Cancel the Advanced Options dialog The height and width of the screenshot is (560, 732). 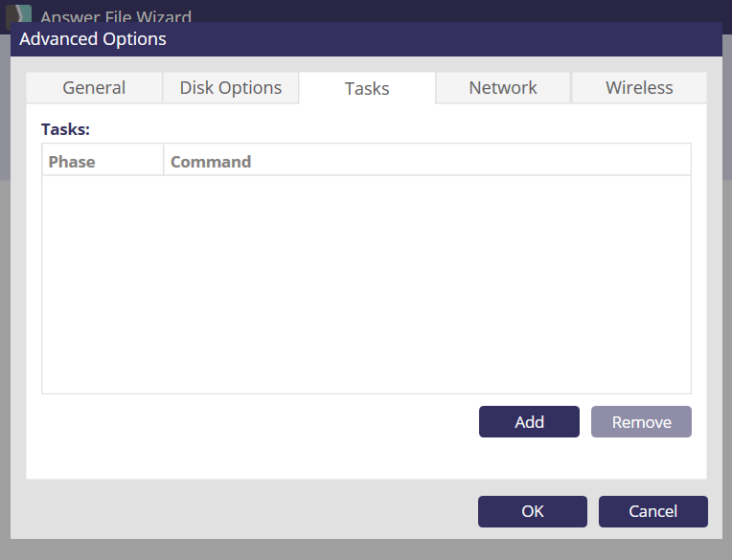(653, 511)
